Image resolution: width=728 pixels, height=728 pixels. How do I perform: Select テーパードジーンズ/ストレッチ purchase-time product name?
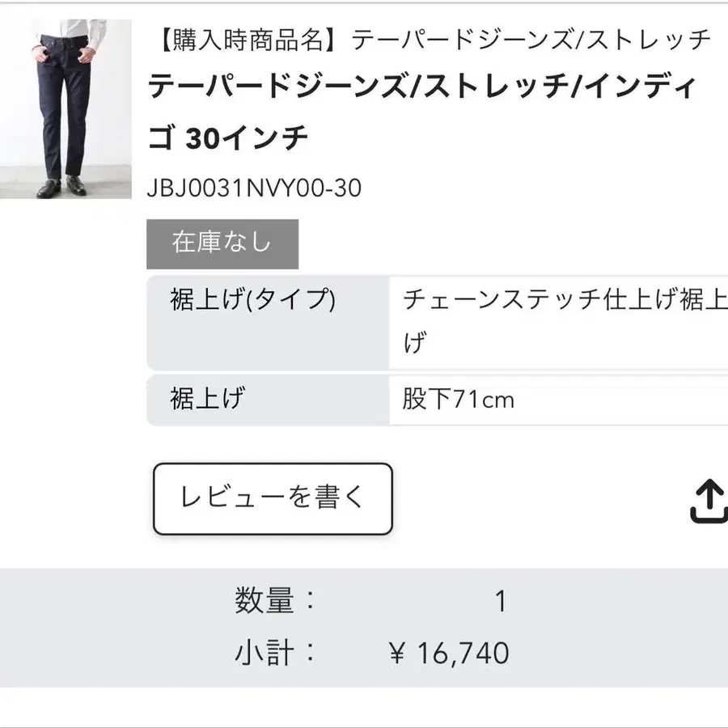tap(530, 38)
